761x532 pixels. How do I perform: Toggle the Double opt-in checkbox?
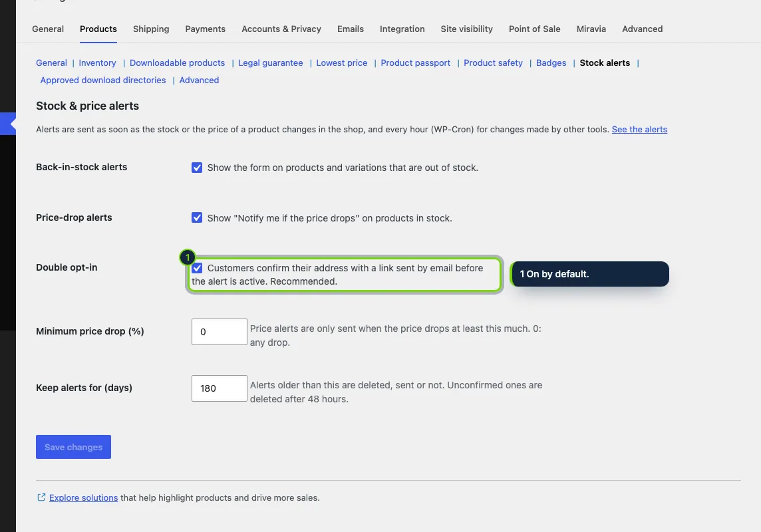196,268
